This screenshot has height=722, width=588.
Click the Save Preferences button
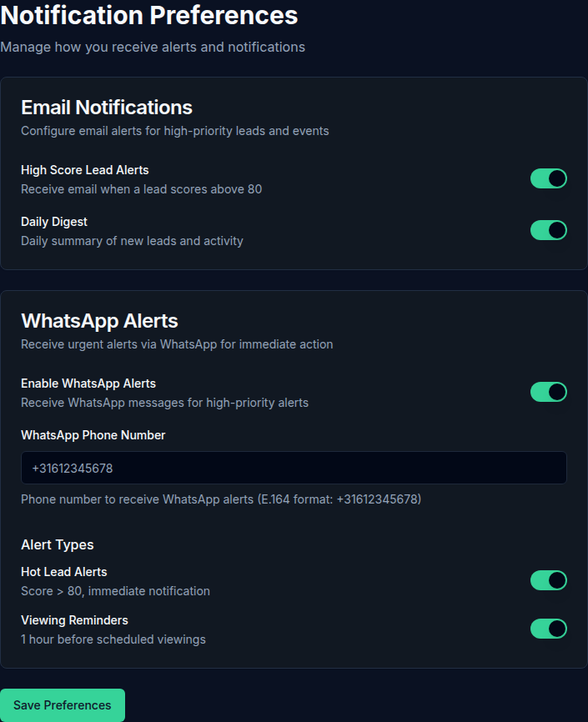tap(62, 704)
